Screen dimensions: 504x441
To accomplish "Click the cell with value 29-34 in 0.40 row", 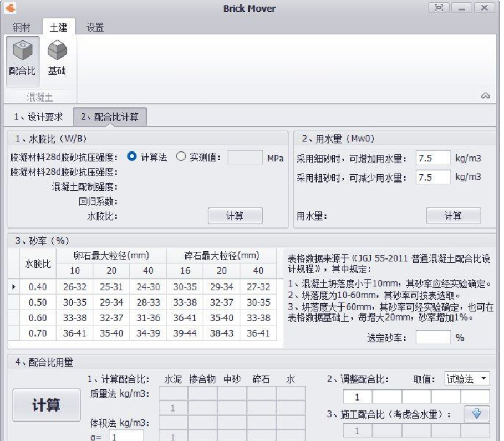I will point(221,287).
